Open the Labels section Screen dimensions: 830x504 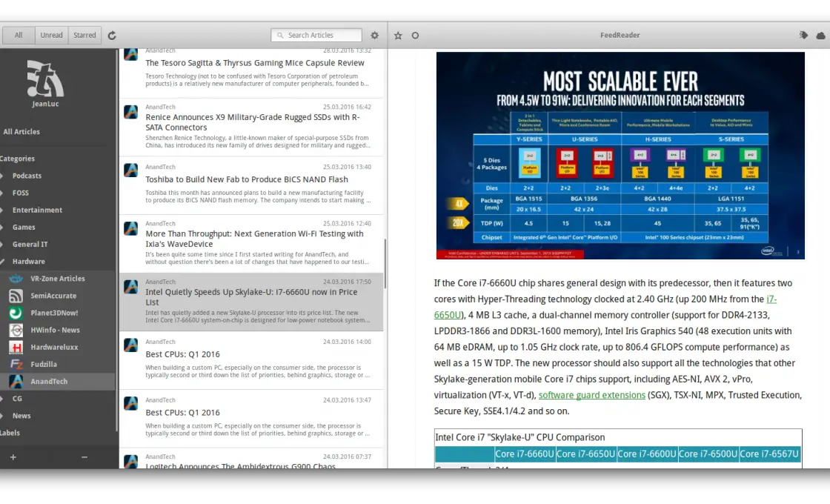(10, 433)
